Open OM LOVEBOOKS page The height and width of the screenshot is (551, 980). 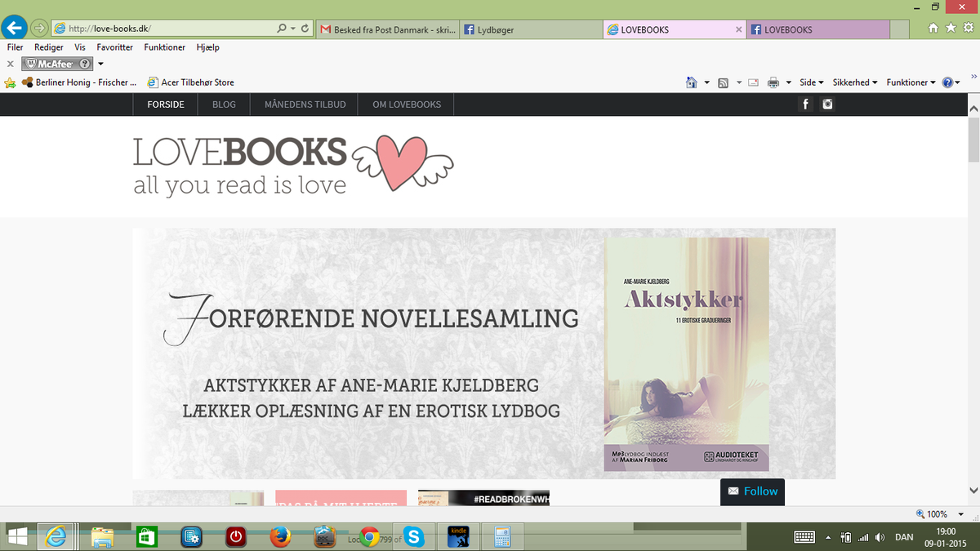(407, 104)
